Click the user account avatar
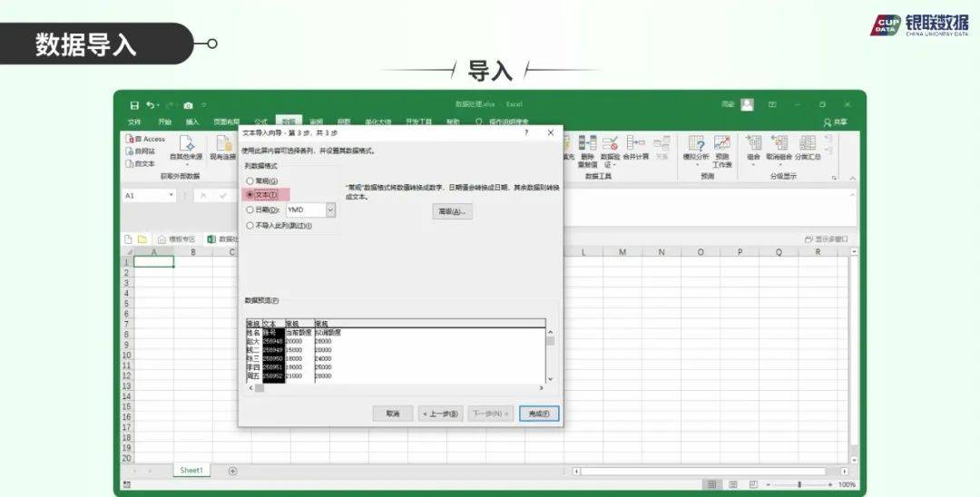 (748, 105)
